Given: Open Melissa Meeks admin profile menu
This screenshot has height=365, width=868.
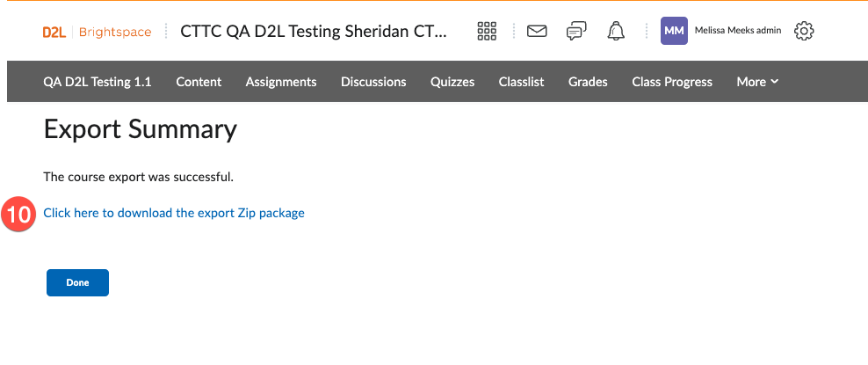Looking at the screenshot, I should 737,31.
